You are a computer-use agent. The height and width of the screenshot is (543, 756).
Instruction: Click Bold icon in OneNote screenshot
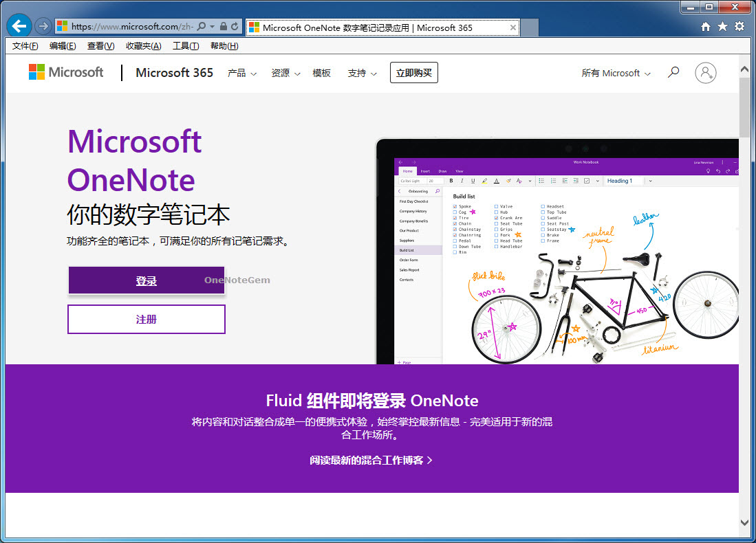coord(451,181)
